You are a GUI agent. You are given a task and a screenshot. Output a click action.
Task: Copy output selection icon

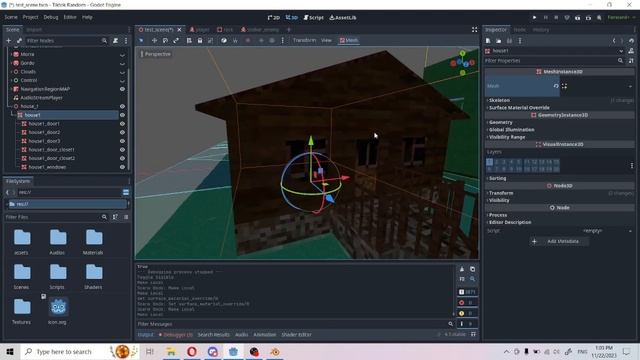click(x=472, y=269)
